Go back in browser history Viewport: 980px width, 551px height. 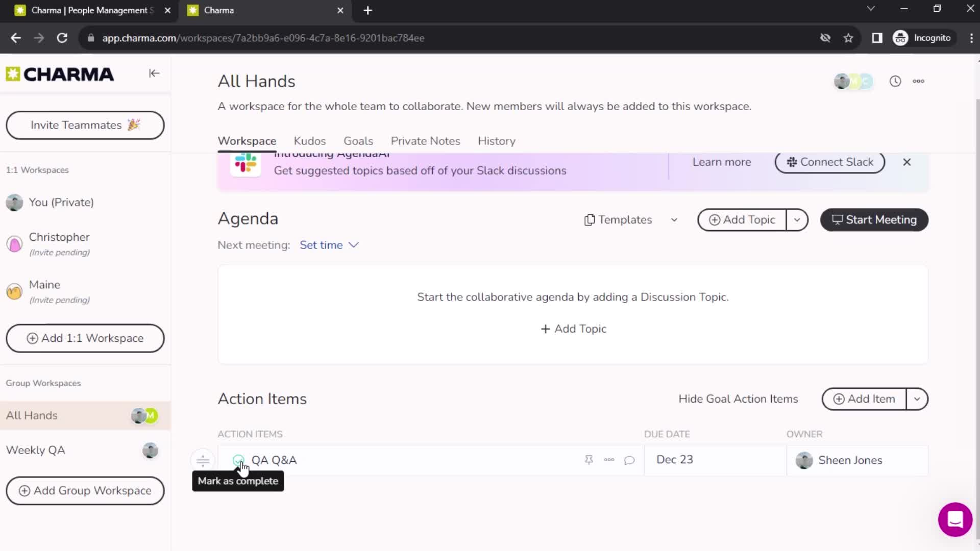coord(16,38)
